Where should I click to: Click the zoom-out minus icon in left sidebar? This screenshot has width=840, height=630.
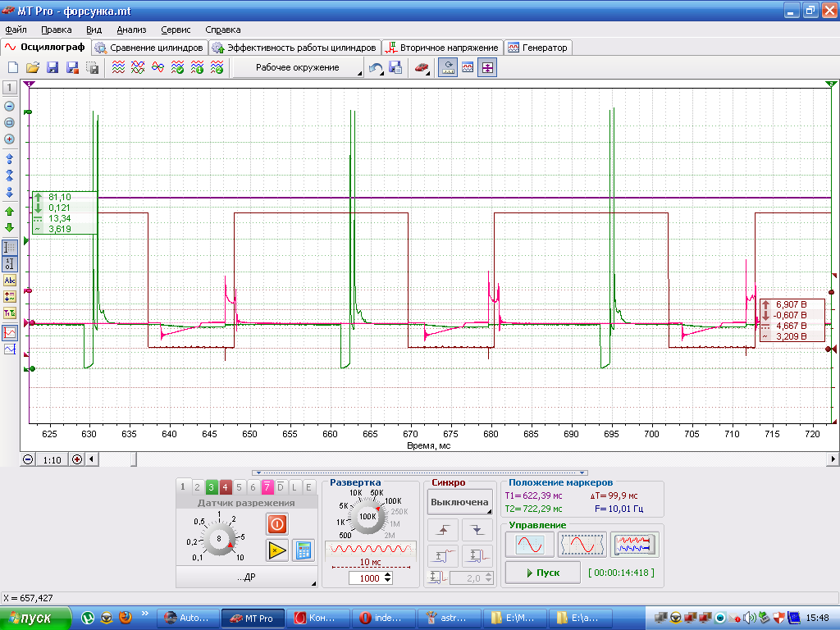click(x=9, y=106)
